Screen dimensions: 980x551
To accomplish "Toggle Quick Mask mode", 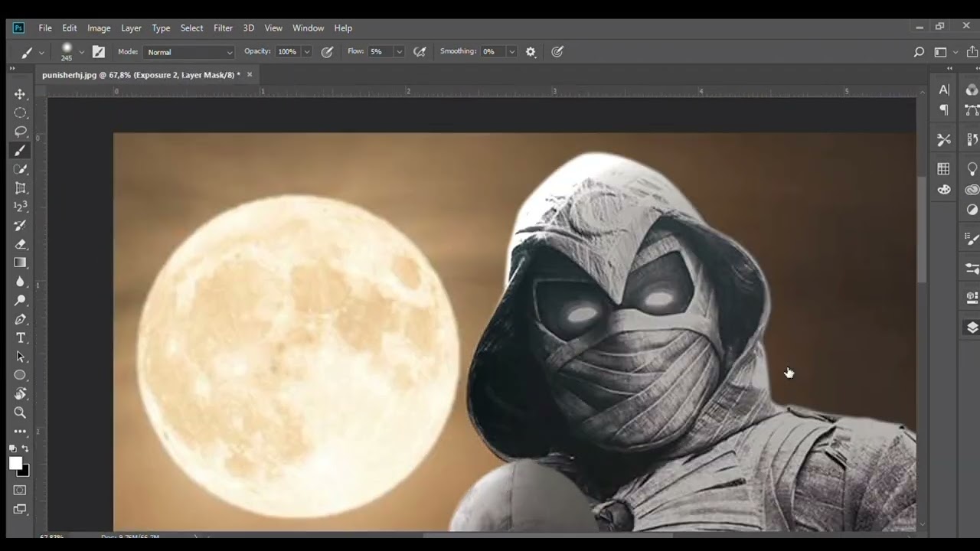I will point(21,490).
